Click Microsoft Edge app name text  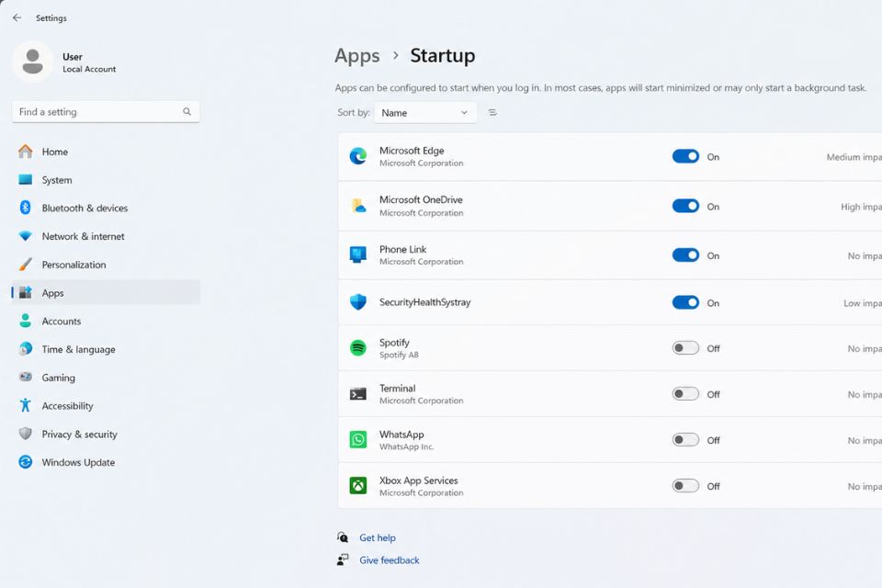coord(412,151)
